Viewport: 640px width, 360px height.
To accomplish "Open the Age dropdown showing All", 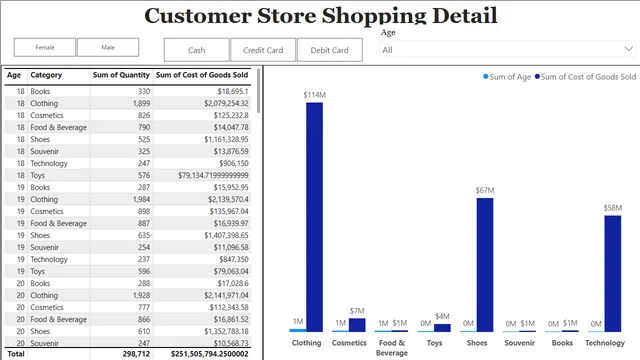I will (507, 50).
